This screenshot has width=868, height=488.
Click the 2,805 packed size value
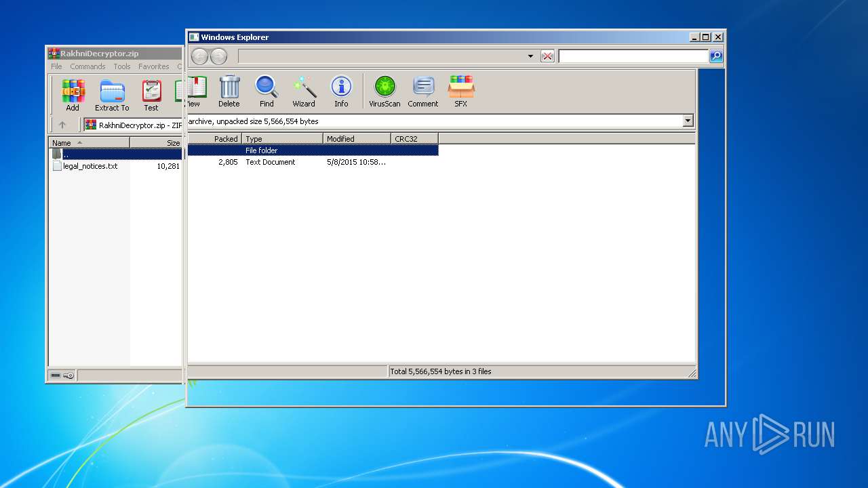coord(228,162)
